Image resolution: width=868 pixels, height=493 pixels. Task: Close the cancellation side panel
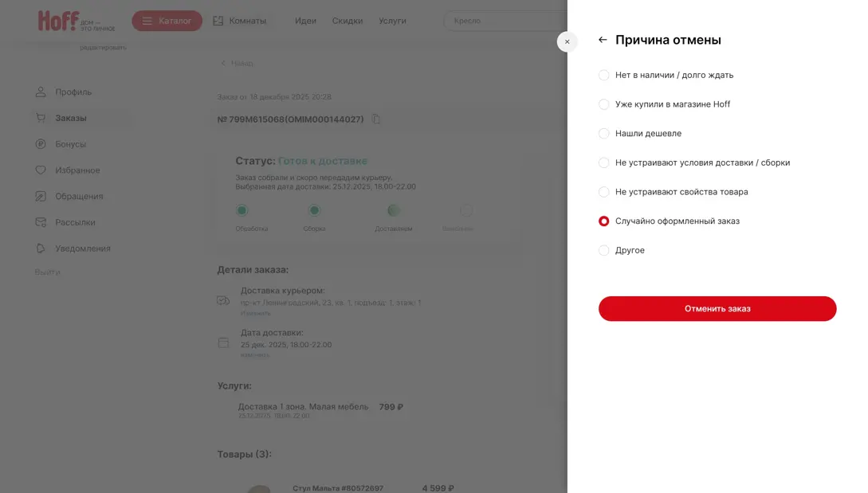pyautogui.click(x=567, y=41)
